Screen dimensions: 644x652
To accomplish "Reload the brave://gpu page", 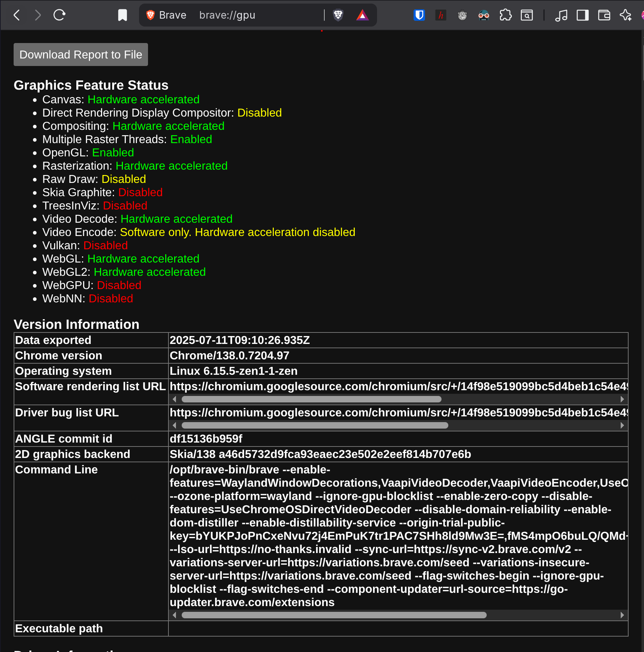I will point(59,15).
